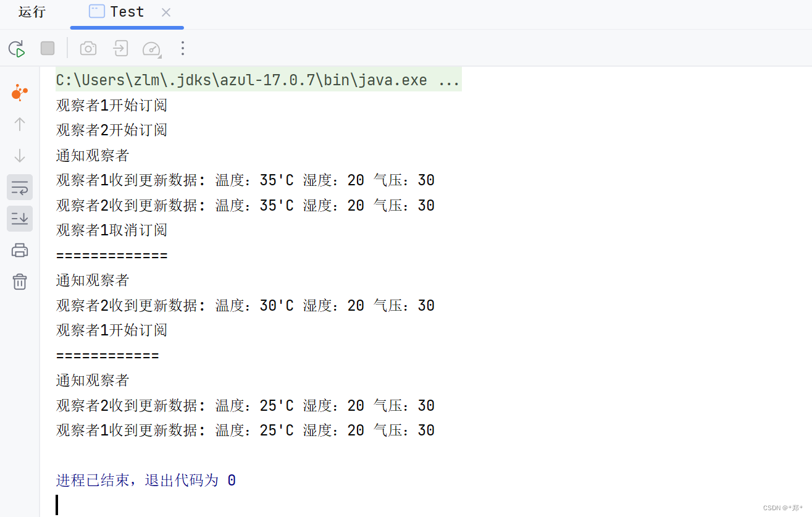This screenshot has width=812, height=517.
Task: Click the line 观察者2开始订阅
Action: pyautogui.click(x=112, y=130)
